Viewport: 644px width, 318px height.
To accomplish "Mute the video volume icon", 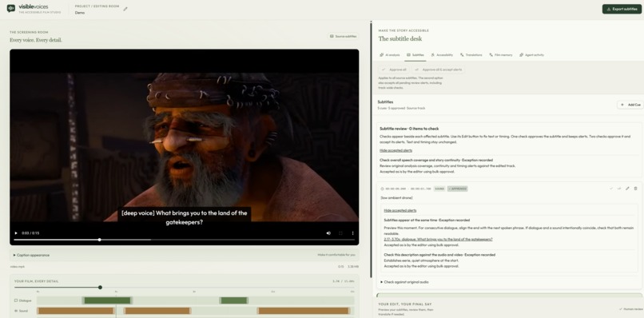I will tap(328, 233).
